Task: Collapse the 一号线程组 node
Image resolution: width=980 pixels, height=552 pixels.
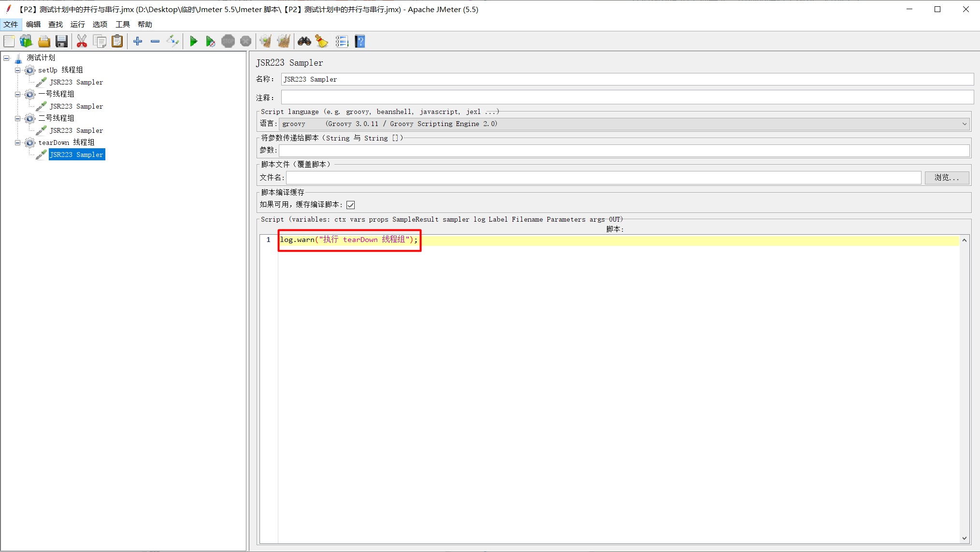Action: tap(18, 95)
